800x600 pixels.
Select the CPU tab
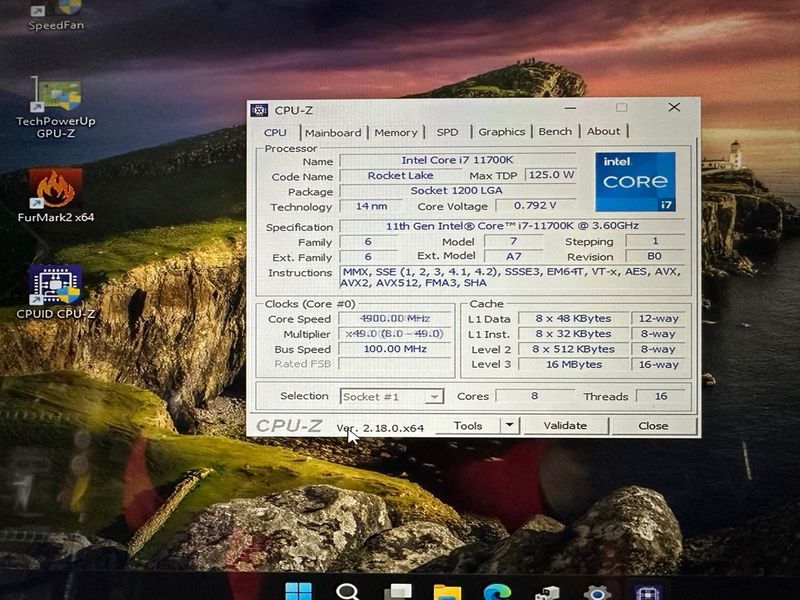(x=276, y=133)
